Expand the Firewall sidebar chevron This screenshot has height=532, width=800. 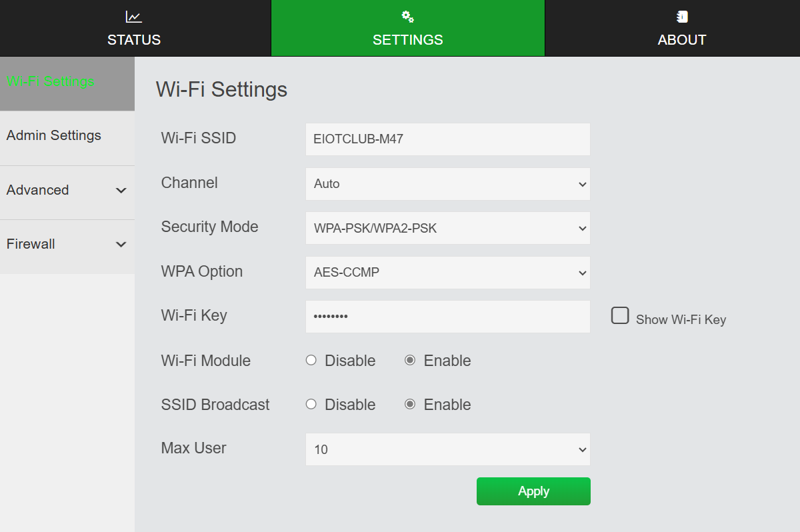tap(121, 245)
